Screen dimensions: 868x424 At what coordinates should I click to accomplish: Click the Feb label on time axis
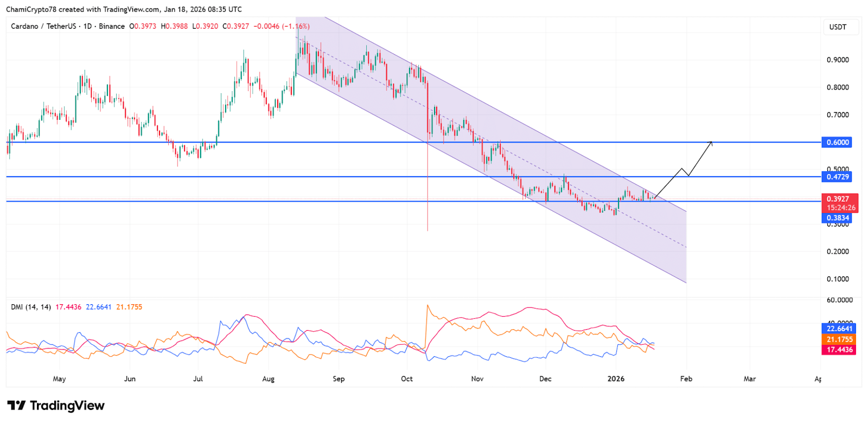pyautogui.click(x=686, y=379)
